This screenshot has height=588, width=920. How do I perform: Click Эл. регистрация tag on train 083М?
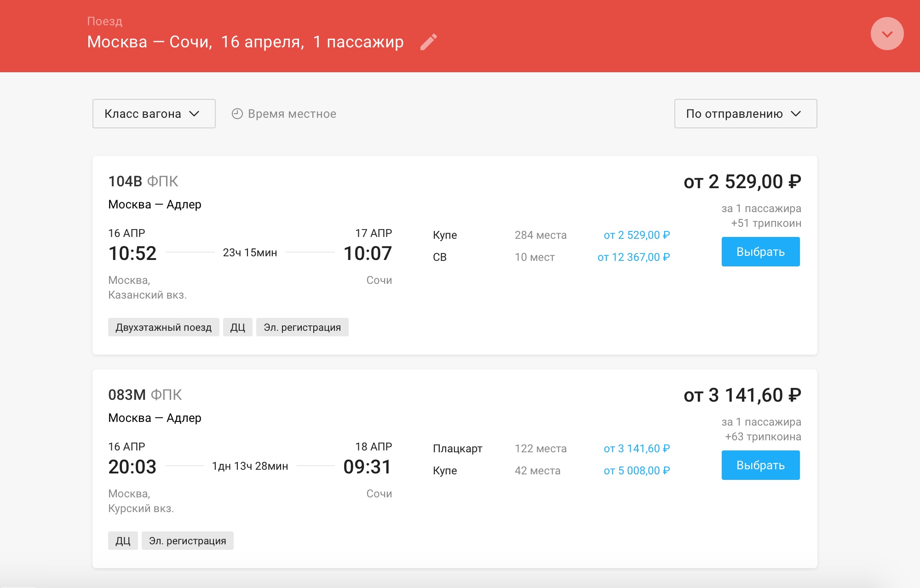click(x=187, y=541)
